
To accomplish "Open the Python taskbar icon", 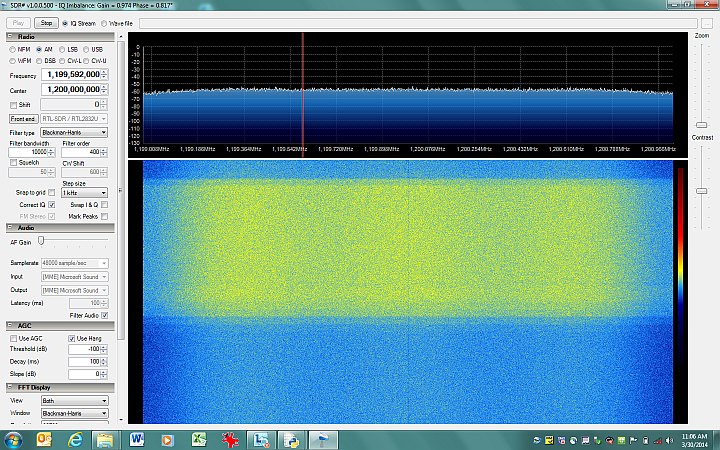I will click(x=292, y=440).
